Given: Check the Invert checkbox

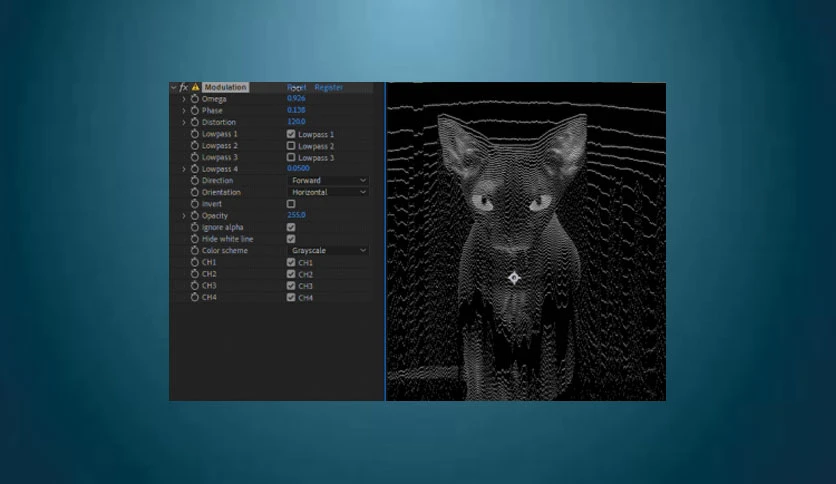Looking at the screenshot, I should click(291, 204).
